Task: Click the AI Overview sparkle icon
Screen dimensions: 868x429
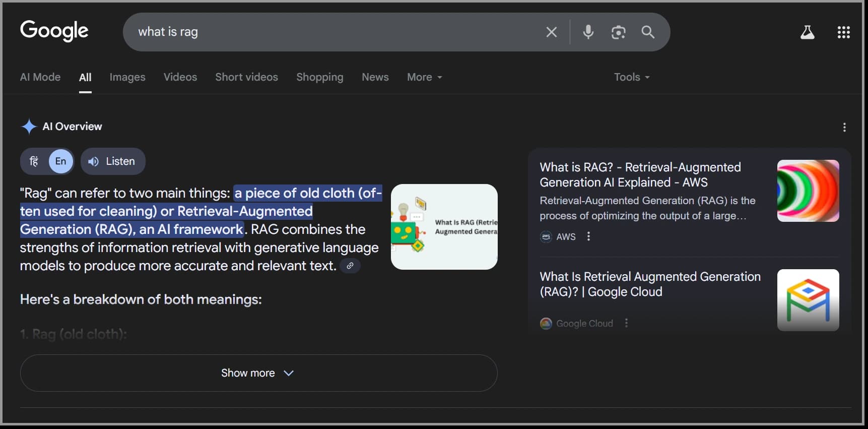Action: pos(29,127)
